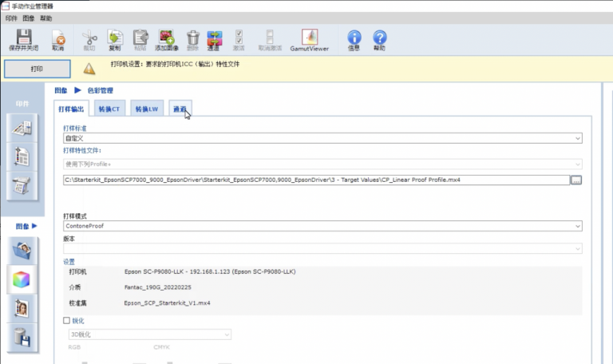Expand the 打样模式 ContoneProof dropdown
The width and height of the screenshot is (613, 364).
322,226
